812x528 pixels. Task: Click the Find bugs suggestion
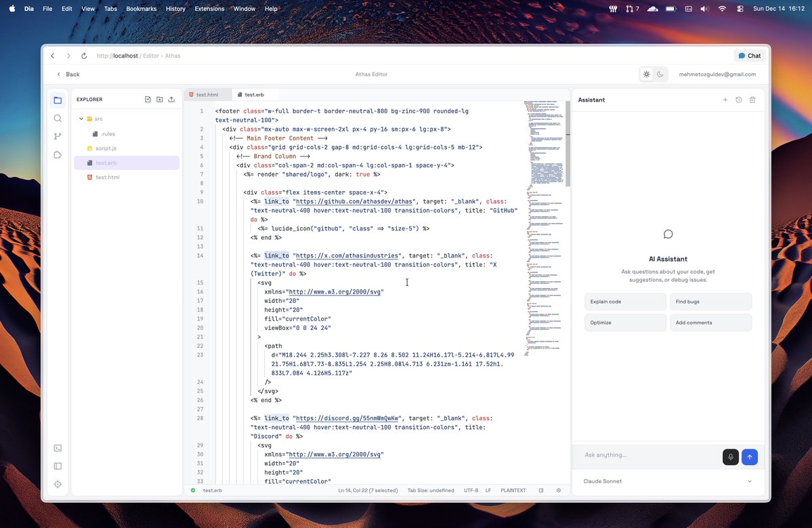coord(710,302)
